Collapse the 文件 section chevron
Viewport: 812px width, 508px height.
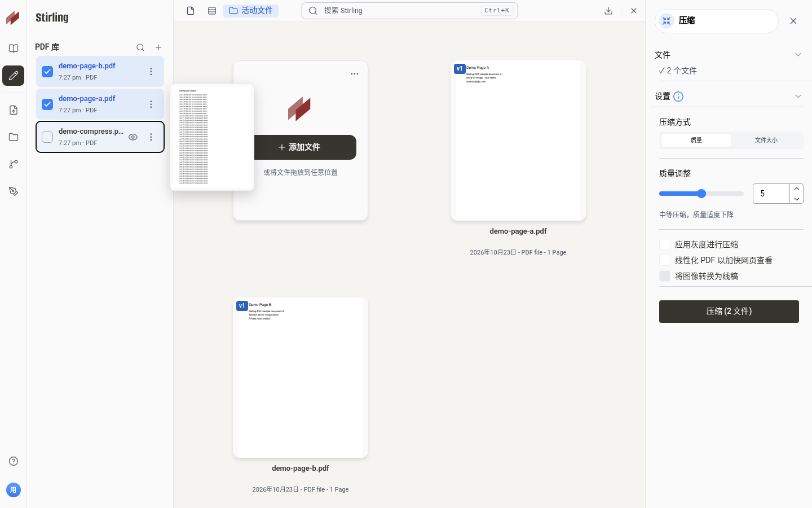pyautogui.click(x=798, y=55)
